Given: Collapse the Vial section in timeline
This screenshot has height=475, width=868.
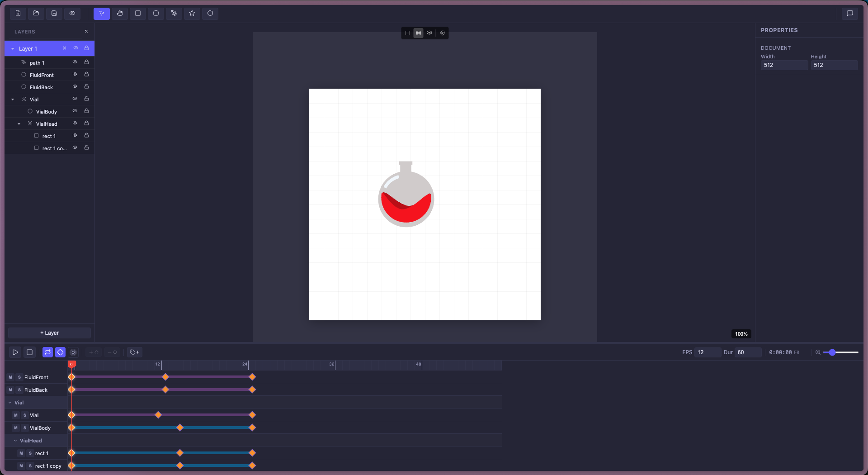Looking at the screenshot, I should click(10, 403).
